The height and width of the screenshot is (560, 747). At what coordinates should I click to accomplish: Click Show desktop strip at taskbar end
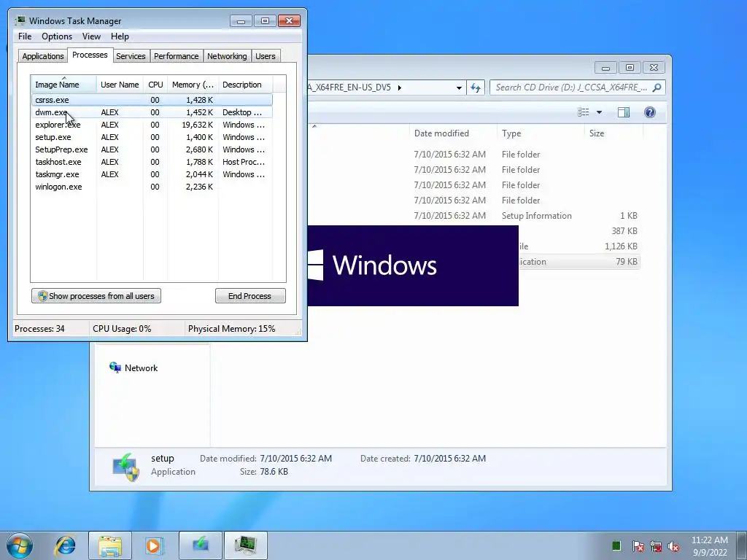click(x=742, y=545)
